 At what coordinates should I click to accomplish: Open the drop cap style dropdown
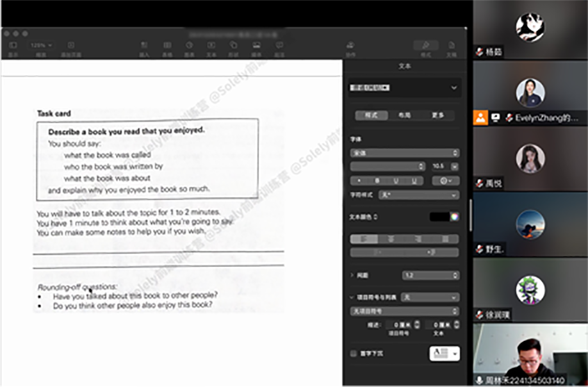[445, 353]
